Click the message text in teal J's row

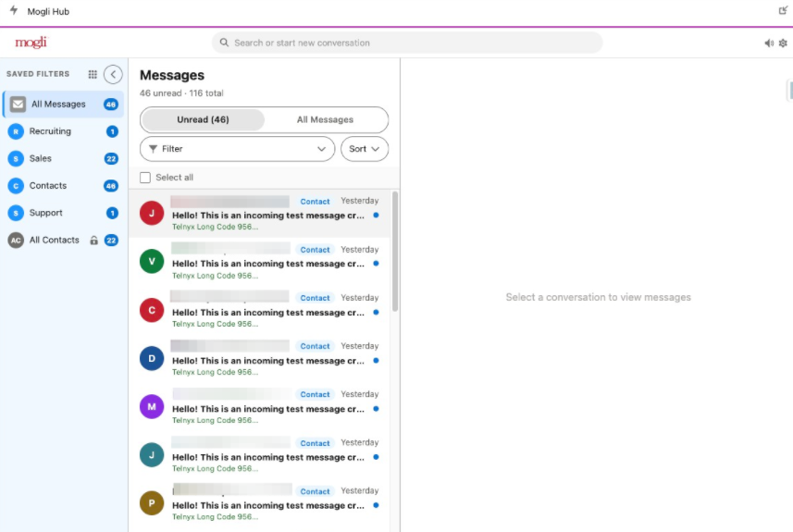(268, 457)
